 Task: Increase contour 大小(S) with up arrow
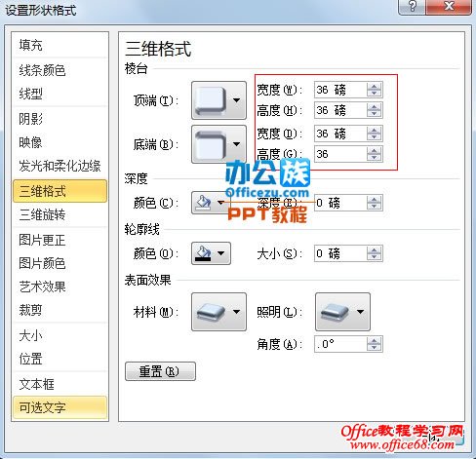coord(375,249)
